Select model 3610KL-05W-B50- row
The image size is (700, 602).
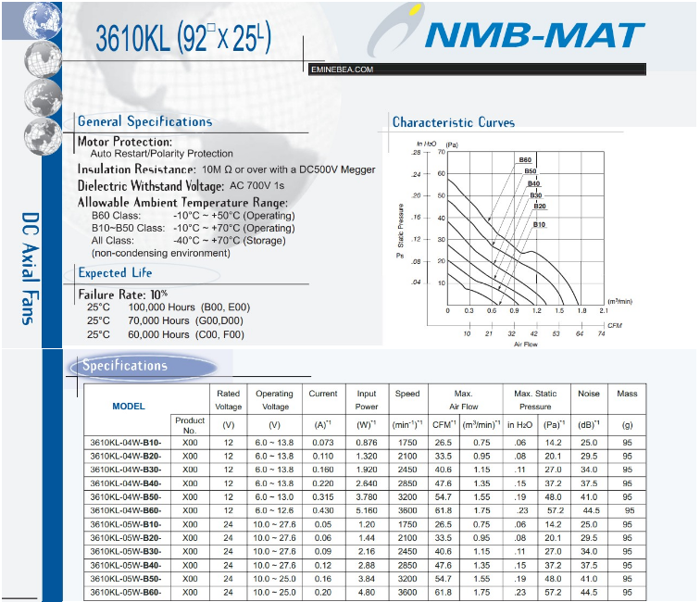pyautogui.click(x=365, y=579)
